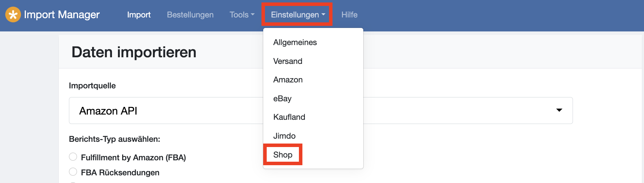The height and width of the screenshot is (183, 644).
Task: Open the Hilfe page
Action: [349, 15]
